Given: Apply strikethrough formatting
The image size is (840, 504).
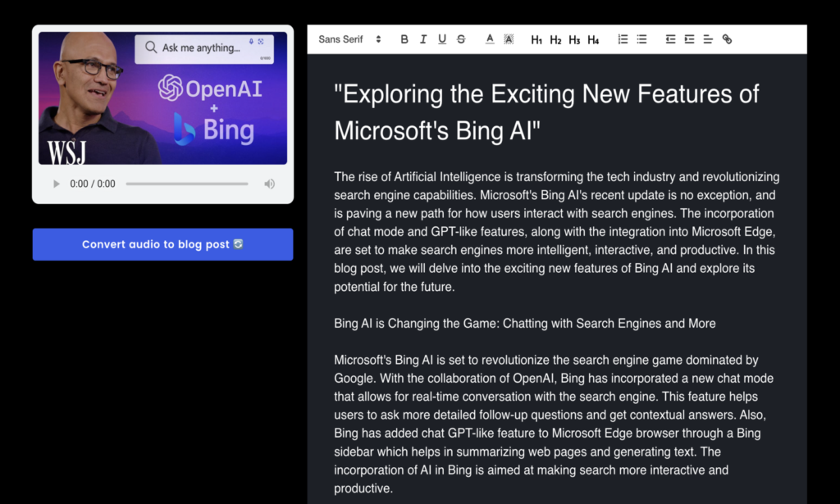Looking at the screenshot, I should coord(461,39).
